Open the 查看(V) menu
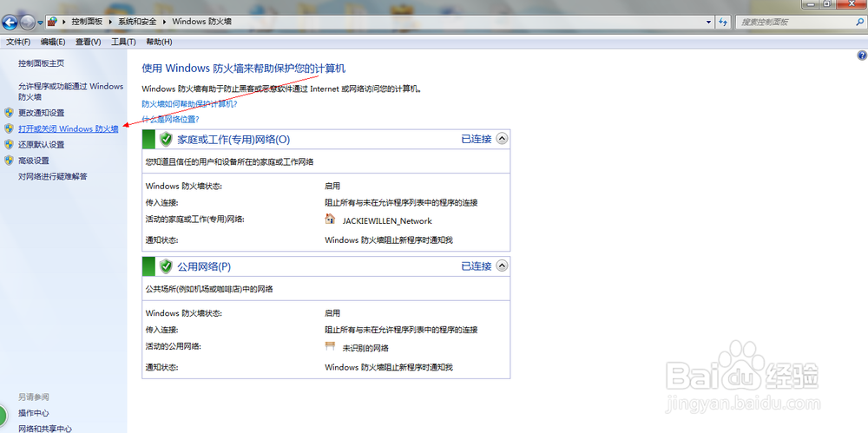 click(88, 42)
